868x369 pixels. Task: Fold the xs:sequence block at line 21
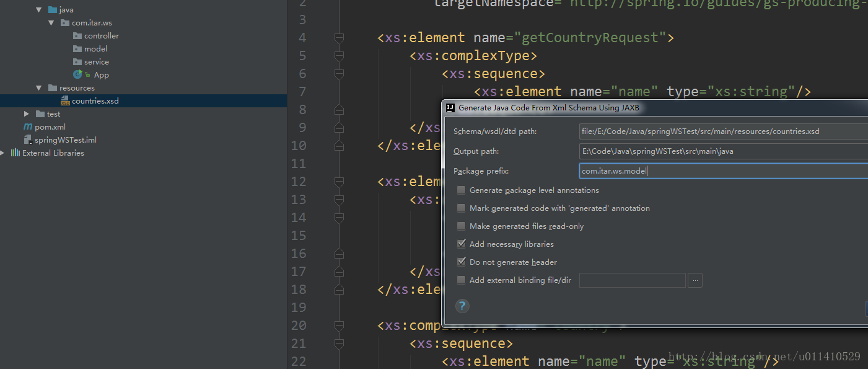coord(339,344)
